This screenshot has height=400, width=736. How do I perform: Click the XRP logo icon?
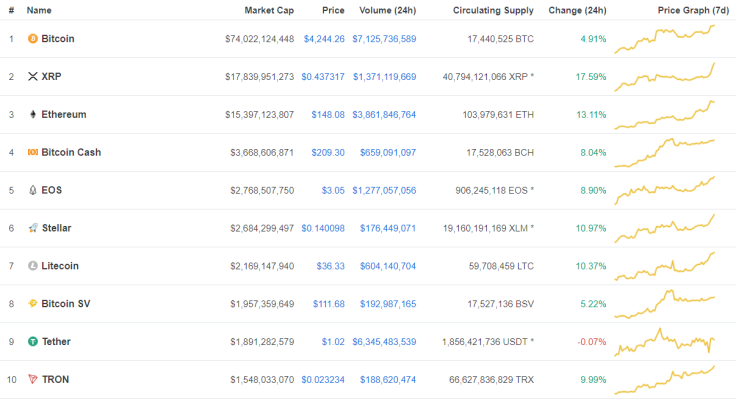(32, 77)
